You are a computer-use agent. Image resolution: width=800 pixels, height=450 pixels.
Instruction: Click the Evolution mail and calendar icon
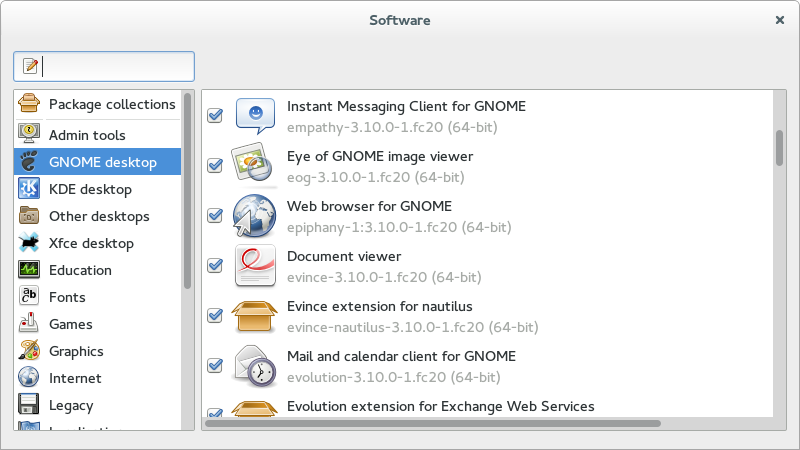[254, 365]
